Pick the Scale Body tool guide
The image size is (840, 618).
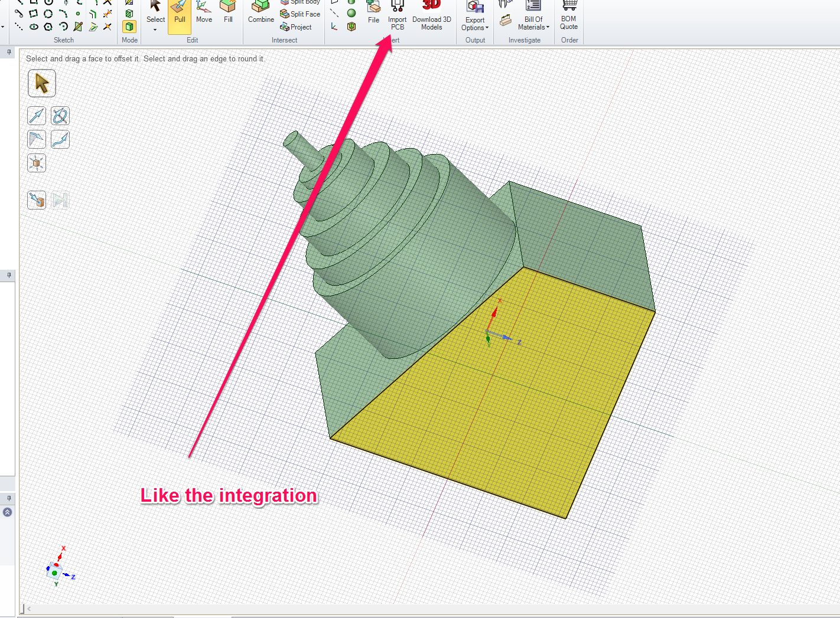37,164
